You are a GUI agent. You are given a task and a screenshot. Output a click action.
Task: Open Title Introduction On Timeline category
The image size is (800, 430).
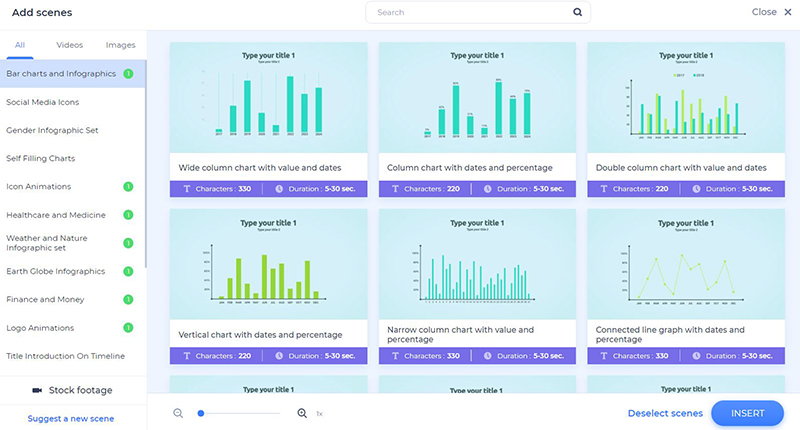[72, 356]
